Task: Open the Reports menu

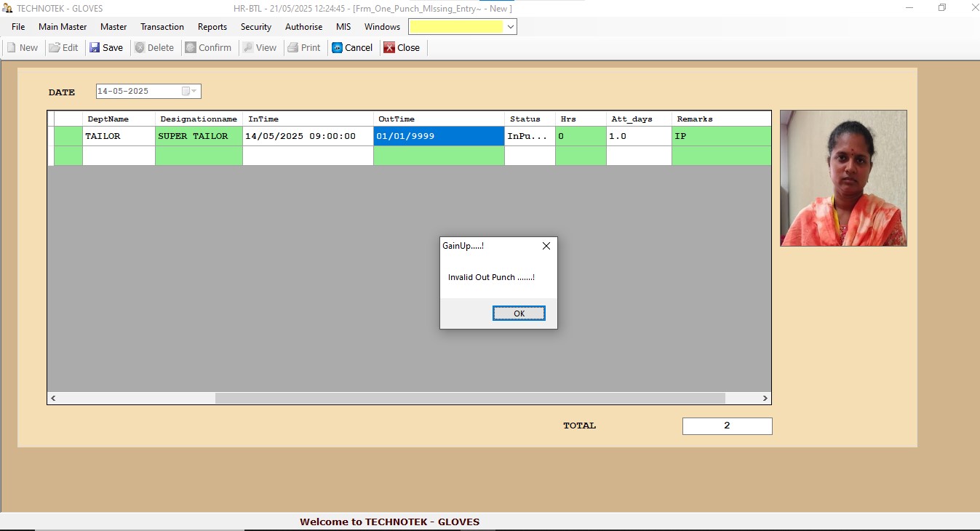Action: coord(212,27)
